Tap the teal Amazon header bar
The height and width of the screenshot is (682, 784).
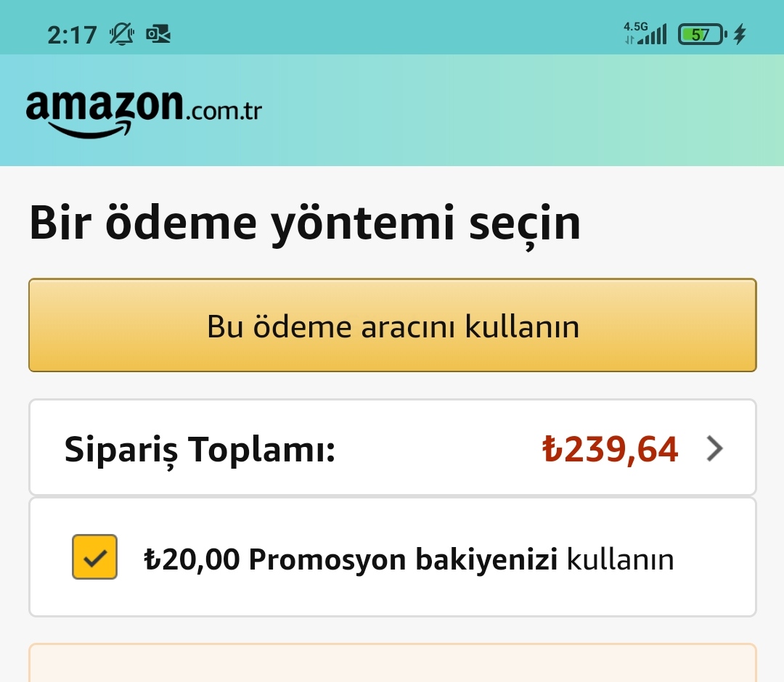pyautogui.click(x=392, y=110)
